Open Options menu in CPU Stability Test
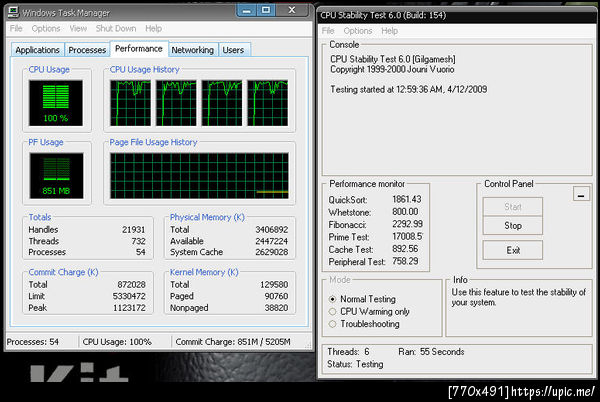This screenshot has width=600, height=402. pos(358,31)
